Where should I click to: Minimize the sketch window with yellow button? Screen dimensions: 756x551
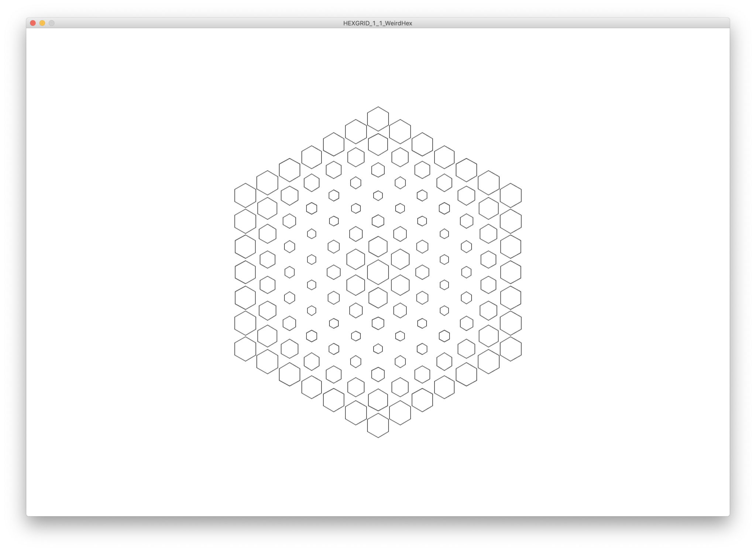42,23
